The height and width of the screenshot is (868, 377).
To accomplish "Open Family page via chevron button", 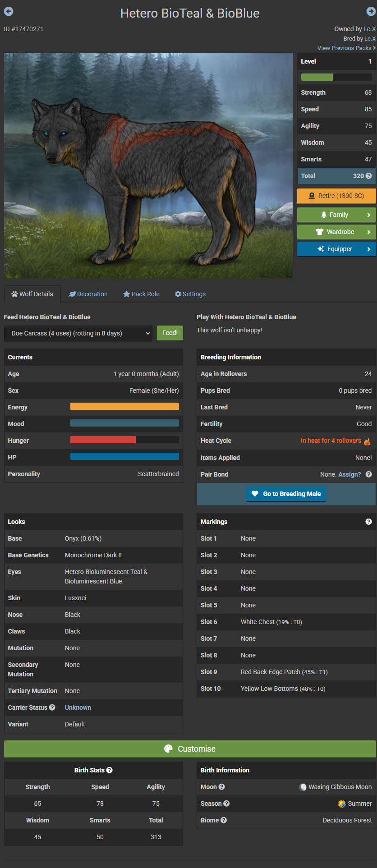I will pos(336,215).
